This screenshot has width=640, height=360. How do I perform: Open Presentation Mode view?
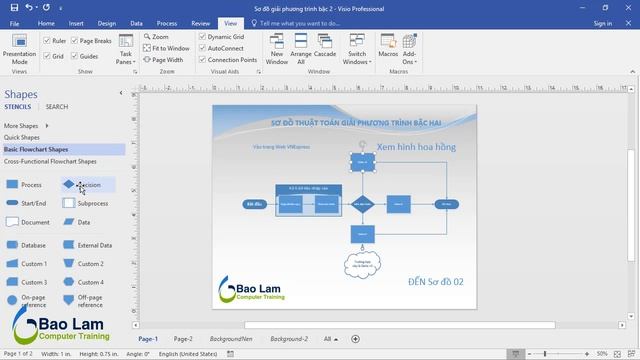[19, 49]
